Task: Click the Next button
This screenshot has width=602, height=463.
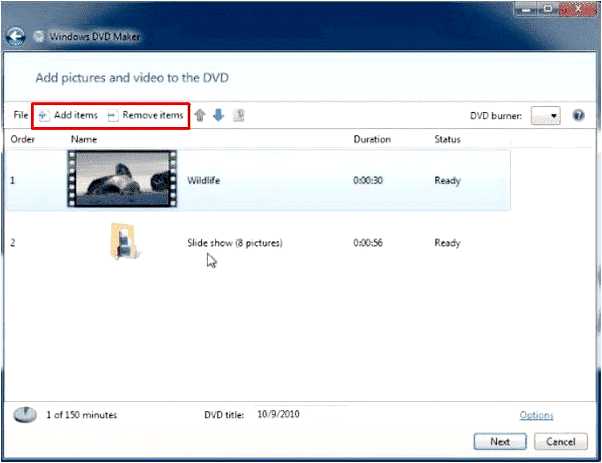Action: tap(500, 442)
